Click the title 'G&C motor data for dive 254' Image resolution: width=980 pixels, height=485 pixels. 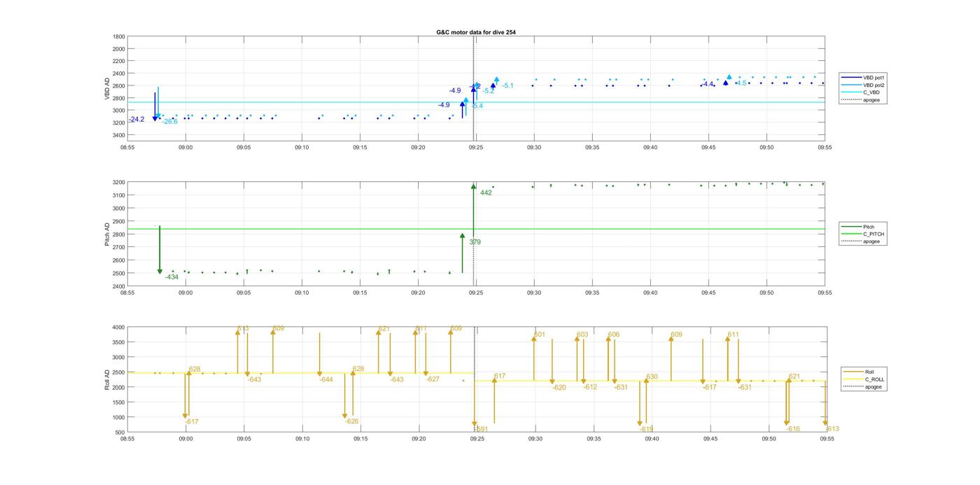click(x=476, y=32)
